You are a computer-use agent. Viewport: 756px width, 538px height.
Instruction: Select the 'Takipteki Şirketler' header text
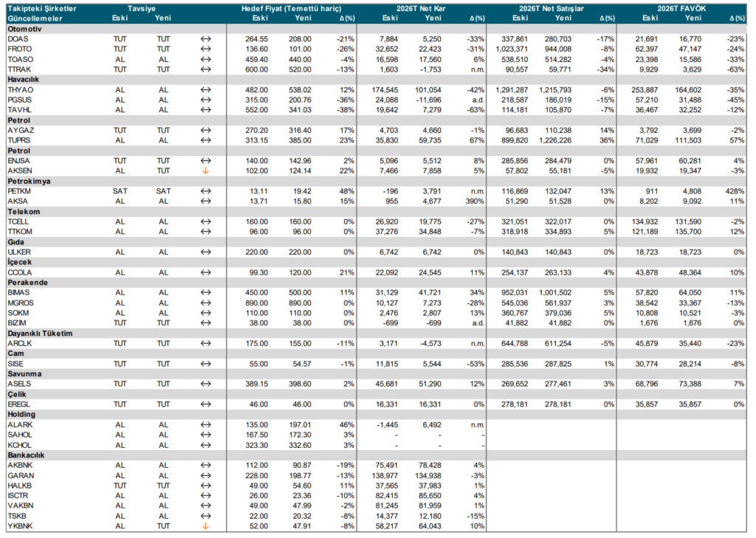tap(42, 9)
